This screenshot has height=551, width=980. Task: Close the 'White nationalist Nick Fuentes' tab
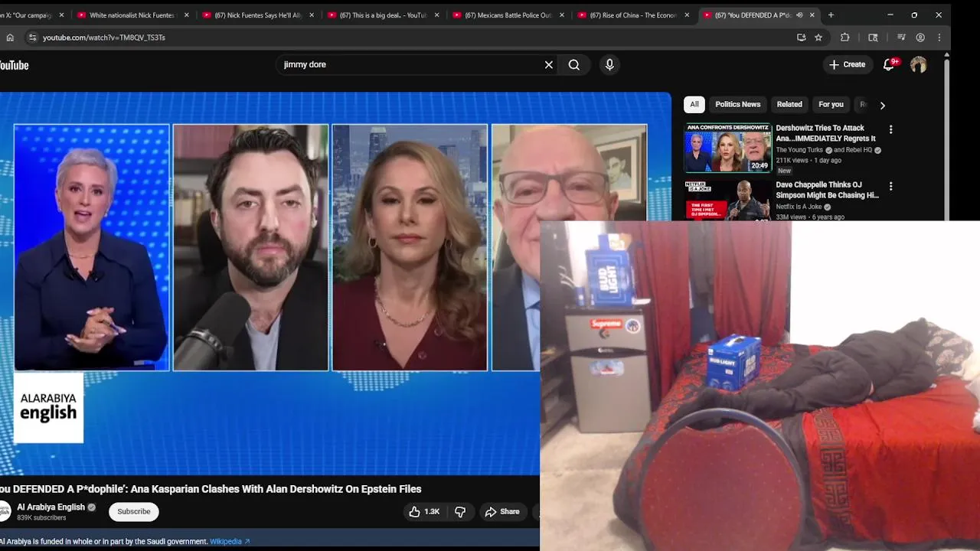(186, 15)
